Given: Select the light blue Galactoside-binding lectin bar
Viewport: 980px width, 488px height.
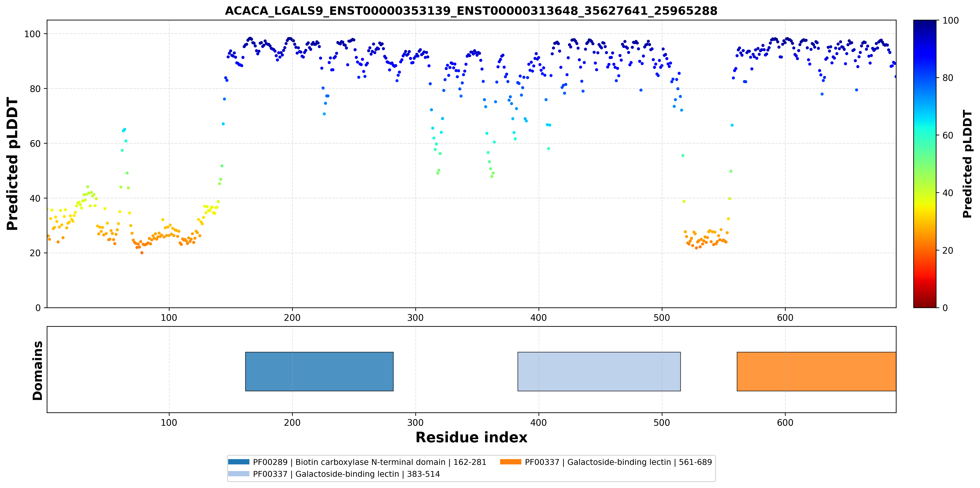Looking at the screenshot, I should 599,372.
